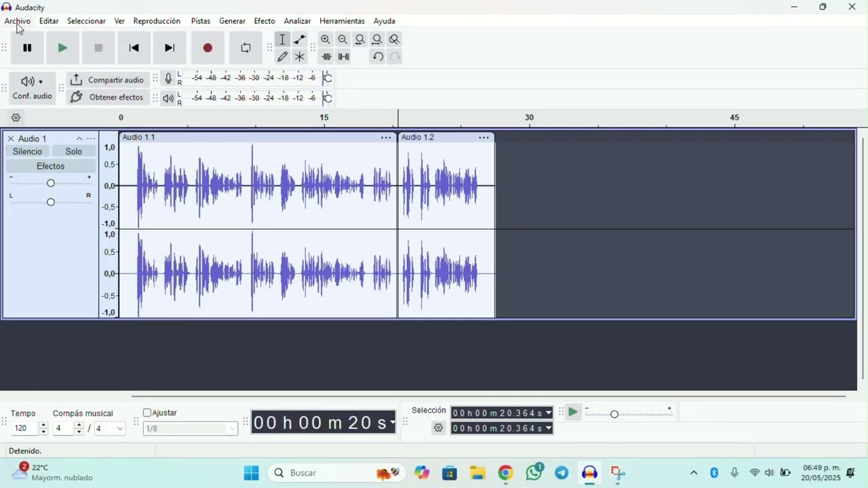868x488 pixels.
Task: Click the playback meter speaker icon
Action: click(x=168, y=98)
